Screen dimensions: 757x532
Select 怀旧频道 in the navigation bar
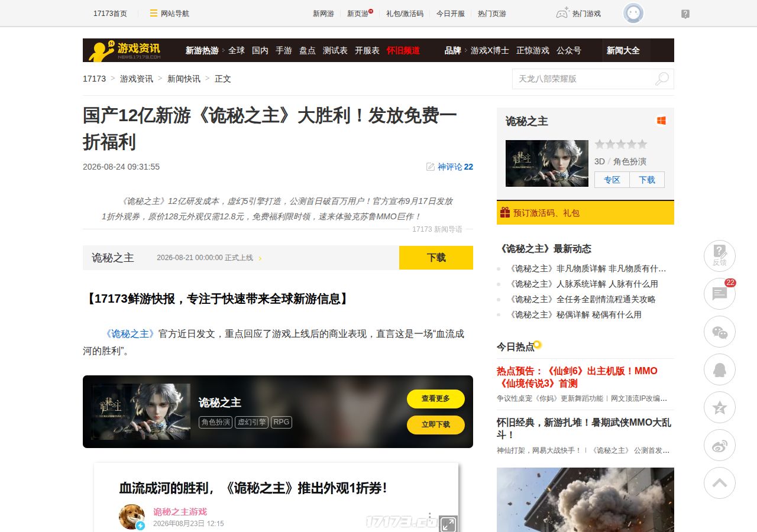pyautogui.click(x=403, y=50)
